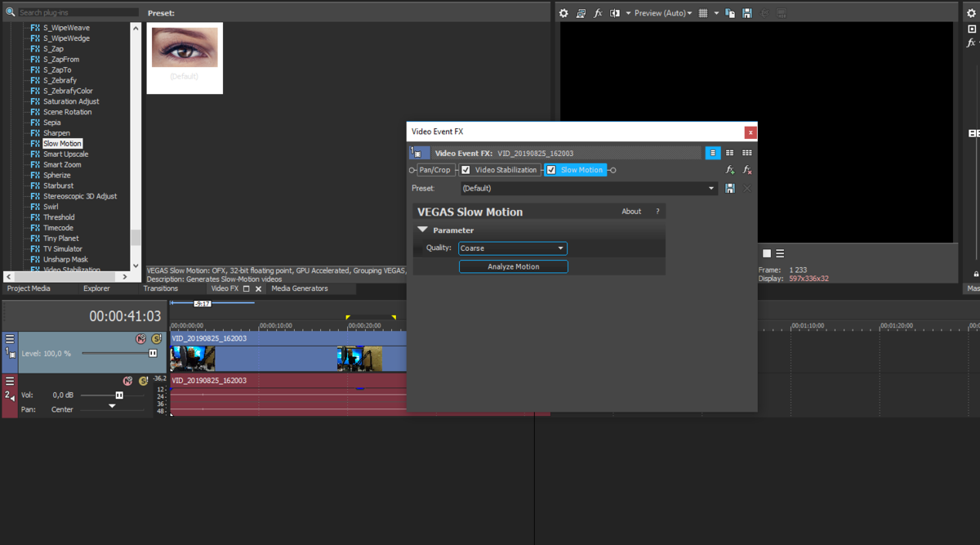The height and width of the screenshot is (545, 980).
Task: Close the Video FX tab with its x
Action: [259, 288]
